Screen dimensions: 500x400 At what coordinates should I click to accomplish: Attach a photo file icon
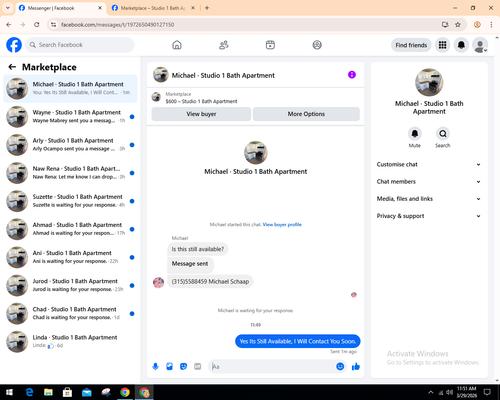(x=169, y=367)
